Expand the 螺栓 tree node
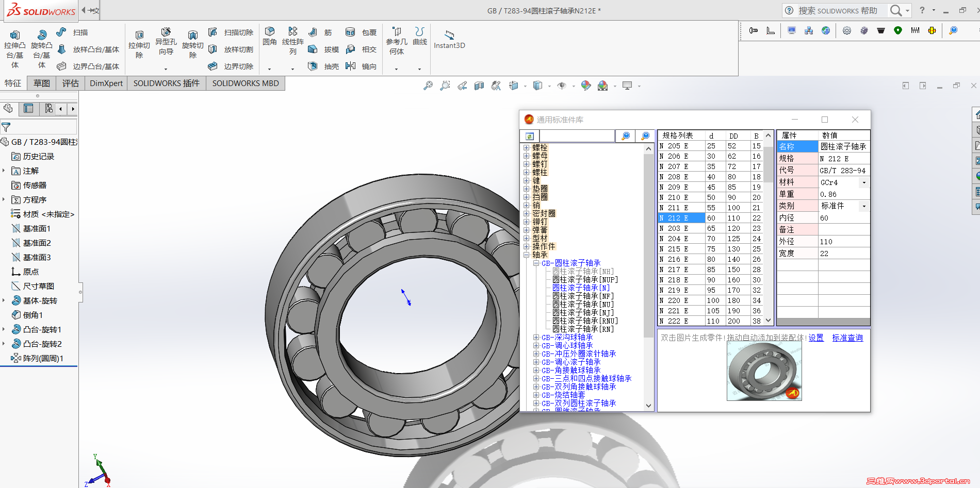 527,148
